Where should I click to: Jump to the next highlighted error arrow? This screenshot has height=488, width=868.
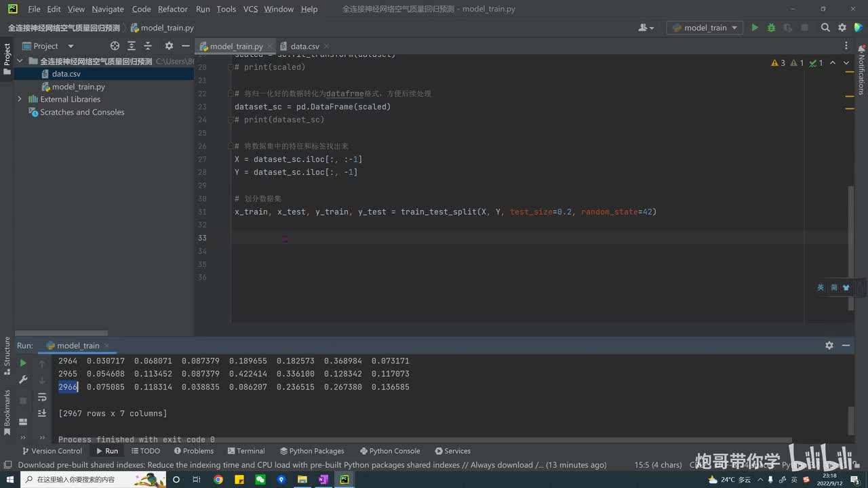[846, 63]
